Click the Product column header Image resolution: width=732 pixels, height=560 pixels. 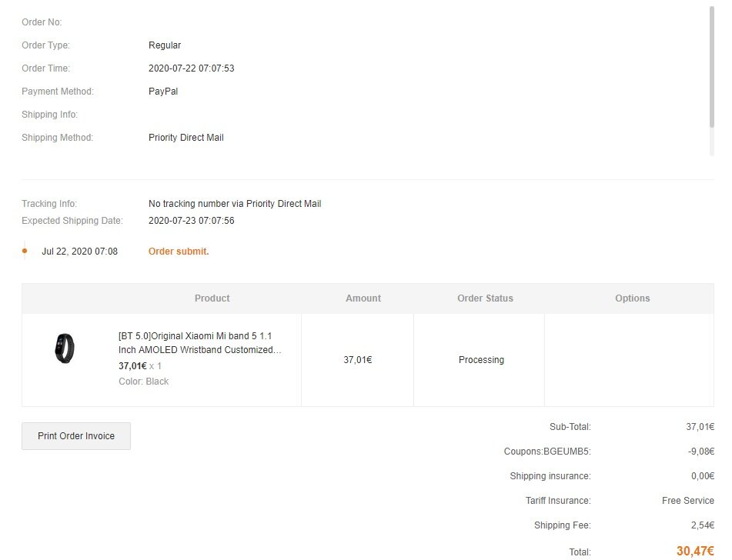tap(212, 298)
